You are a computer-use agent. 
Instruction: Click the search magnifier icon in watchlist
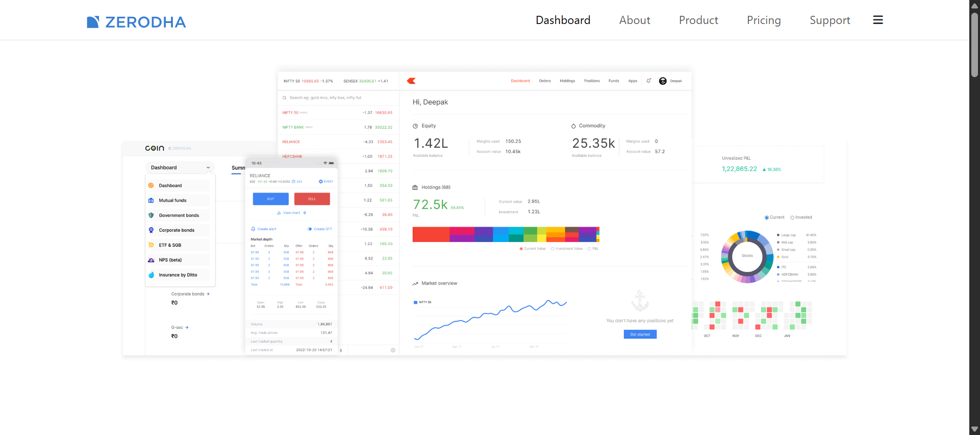coord(285,98)
